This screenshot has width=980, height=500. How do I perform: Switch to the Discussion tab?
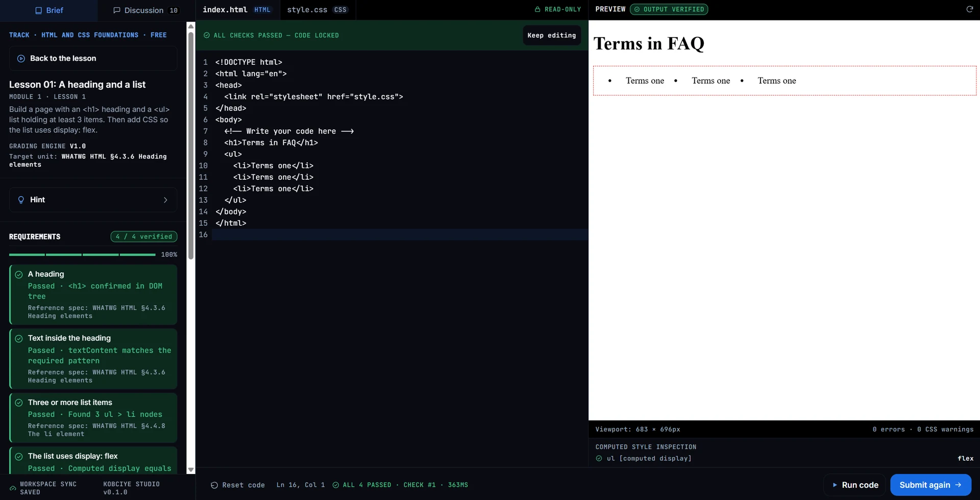(x=146, y=10)
